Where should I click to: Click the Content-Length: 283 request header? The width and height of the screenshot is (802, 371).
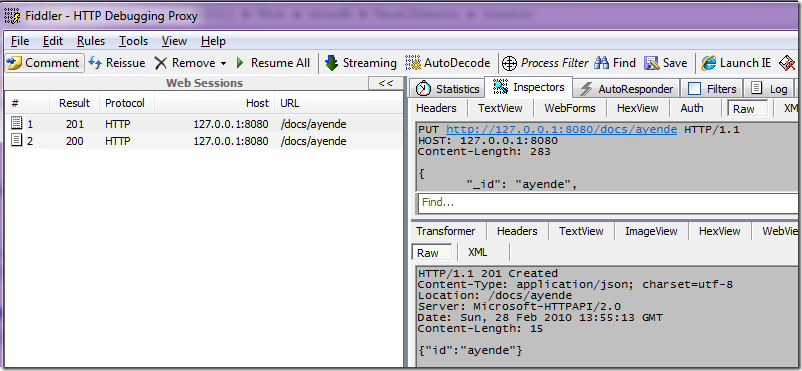click(x=484, y=151)
